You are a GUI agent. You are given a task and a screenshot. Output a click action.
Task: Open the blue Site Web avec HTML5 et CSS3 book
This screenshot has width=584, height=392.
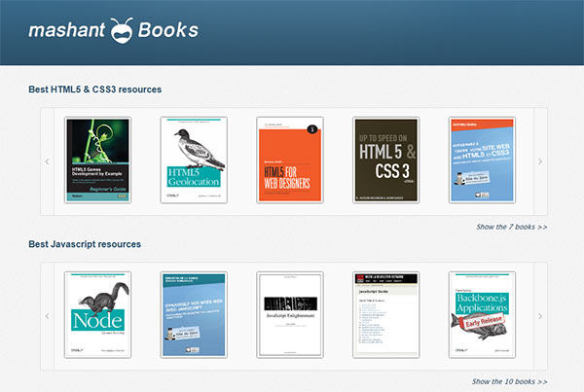point(483,160)
